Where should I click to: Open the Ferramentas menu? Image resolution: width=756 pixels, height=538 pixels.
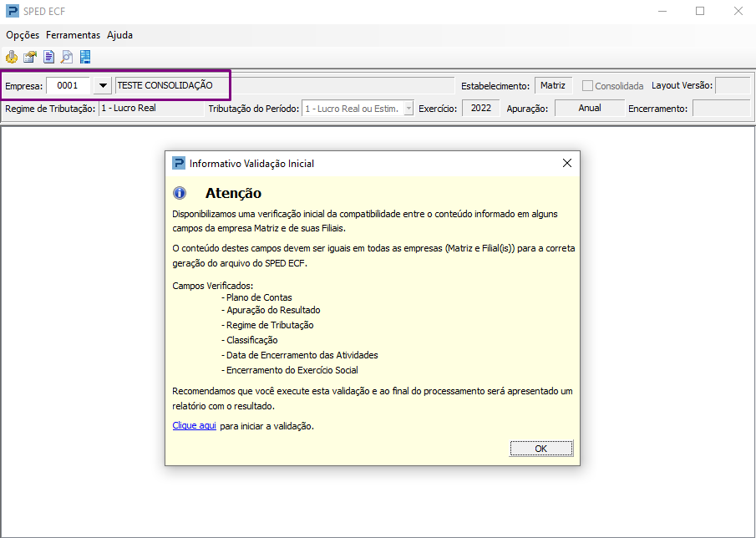[74, 35]
